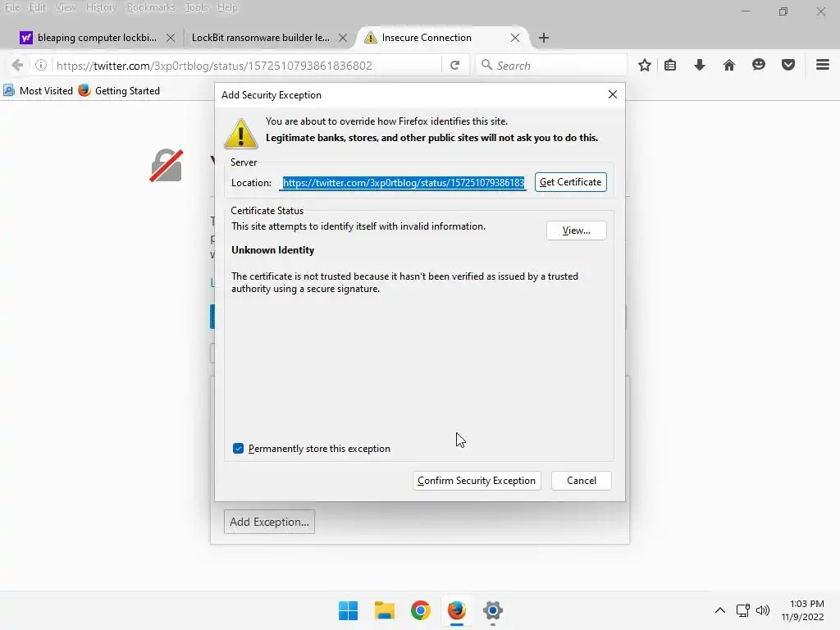
Task: Launch Google Chrome from the taskbar
Action: pyautogui.click(x=421, y=610)
